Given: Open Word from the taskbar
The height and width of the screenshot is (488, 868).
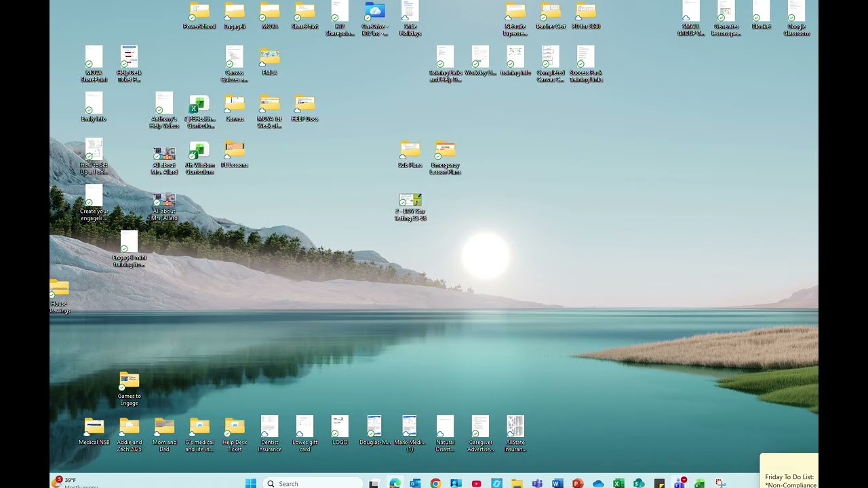Looking at the screenshot, I should coord(557,483).
